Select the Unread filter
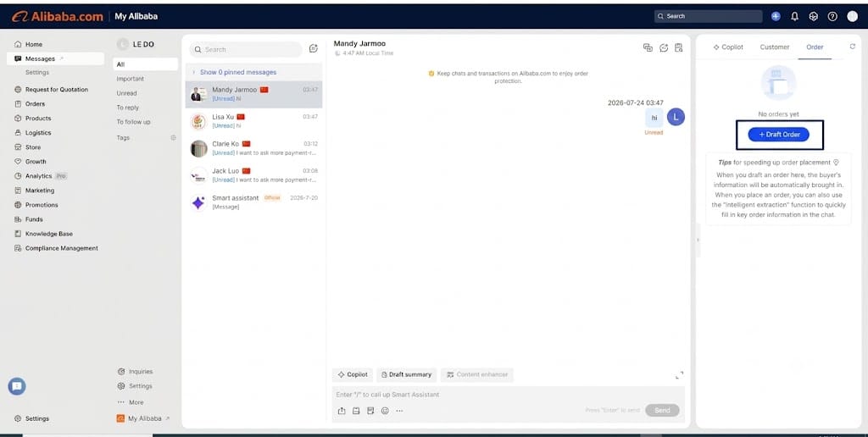868x437 pixels. pyautogui.click(x=127, y=93)
